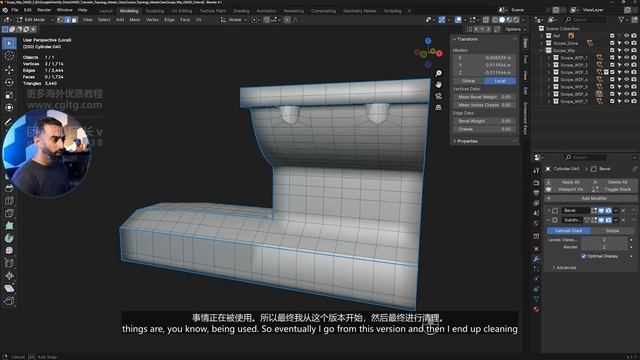Click the pan hand icon in viewport

(x=438, y=84)
